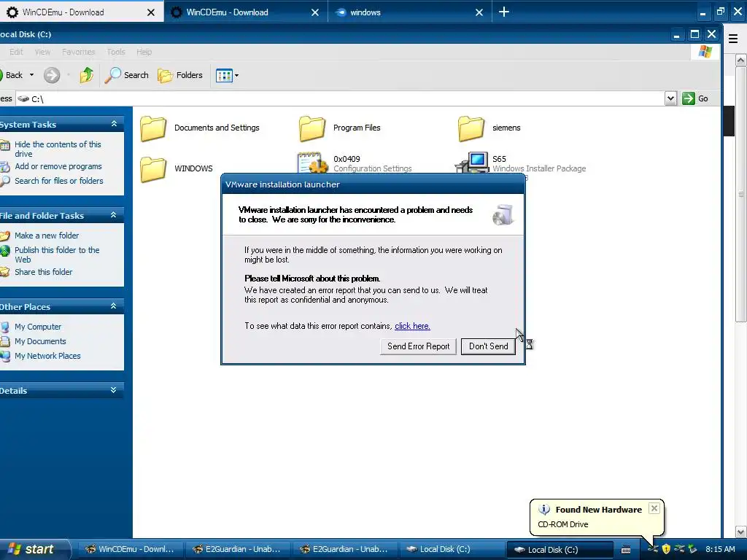This screenshot has height=560, width=747.
Task: Switch to second WinCDEmu - Download tab
Action: click(x=246, y=12)
